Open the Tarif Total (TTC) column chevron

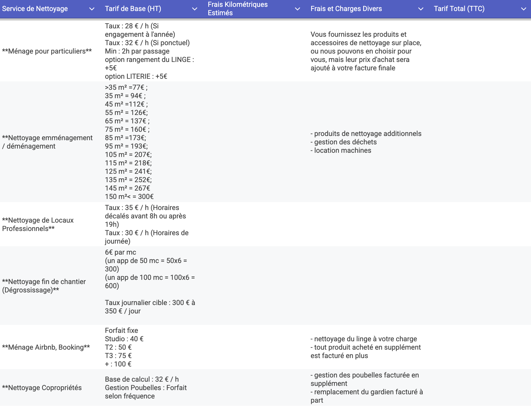tap(523, 9)
